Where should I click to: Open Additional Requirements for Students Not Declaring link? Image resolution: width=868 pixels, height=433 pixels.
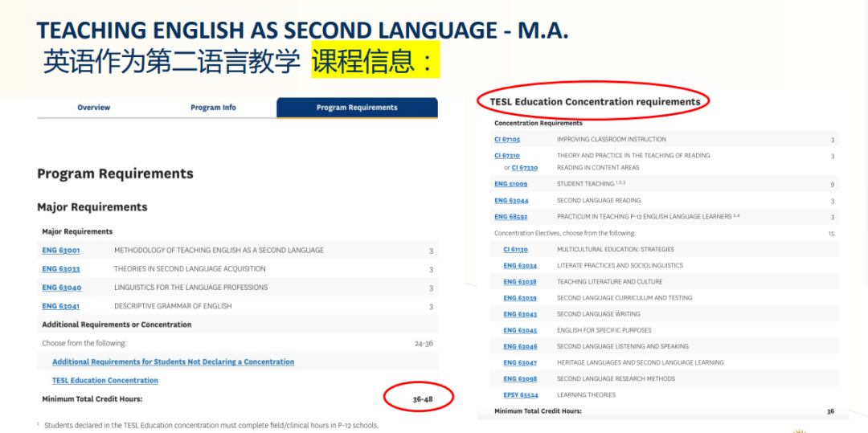173,362
